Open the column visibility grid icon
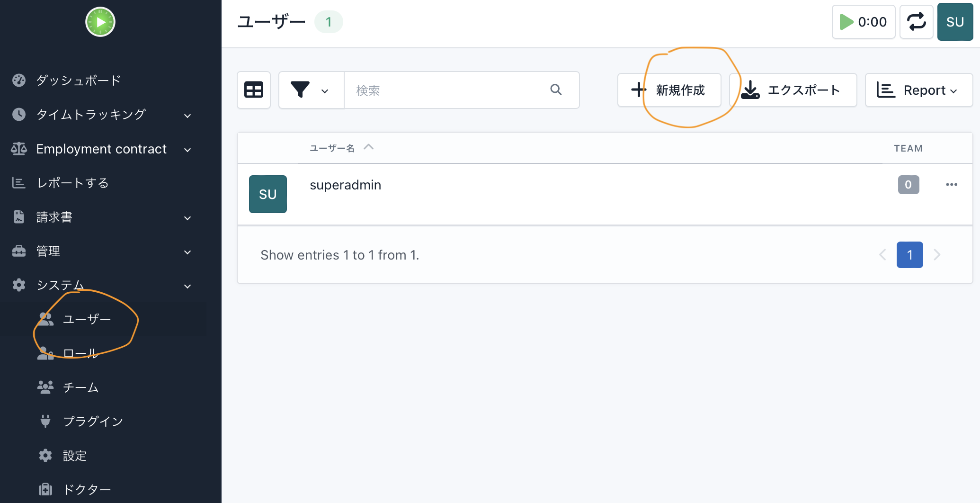Viewport: 980px width, 503px height. coord(254,90)
